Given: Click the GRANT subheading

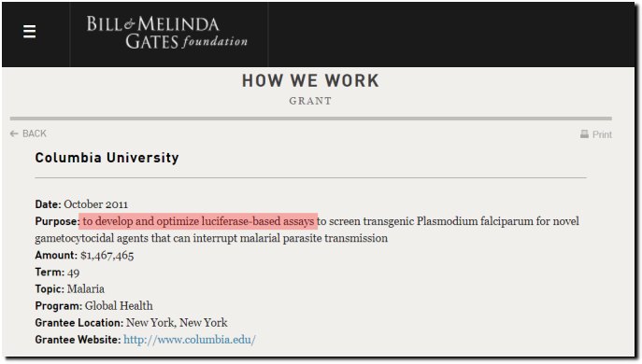Looking at the screenshot, I should click(310, 101).
